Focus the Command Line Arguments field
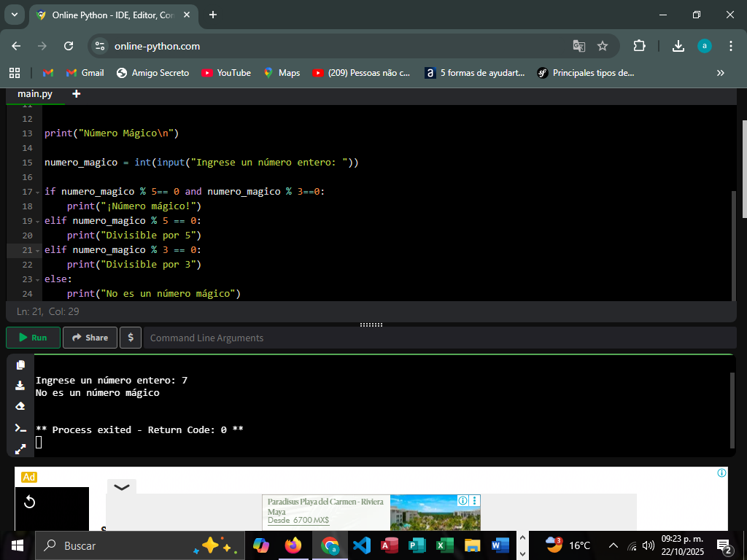This screenshot has width=747, height=560. point(438,338)
